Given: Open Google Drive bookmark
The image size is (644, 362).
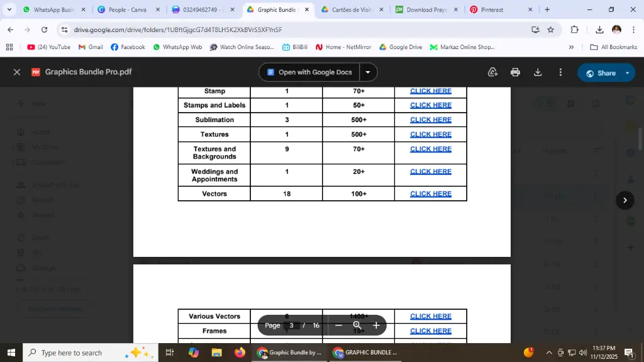Looking at the screenshot, I should [x=401, y=47].
